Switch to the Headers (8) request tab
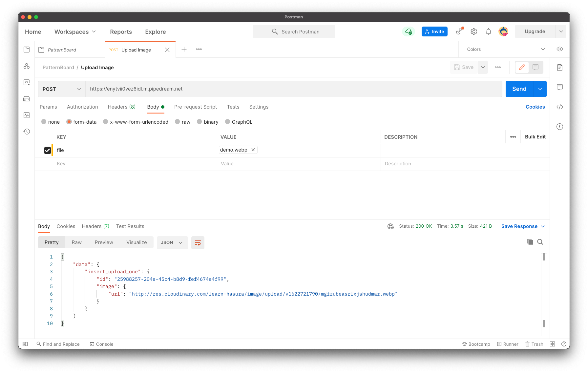Viewport: 588px width, 373px height. click(x=122, y=107)
